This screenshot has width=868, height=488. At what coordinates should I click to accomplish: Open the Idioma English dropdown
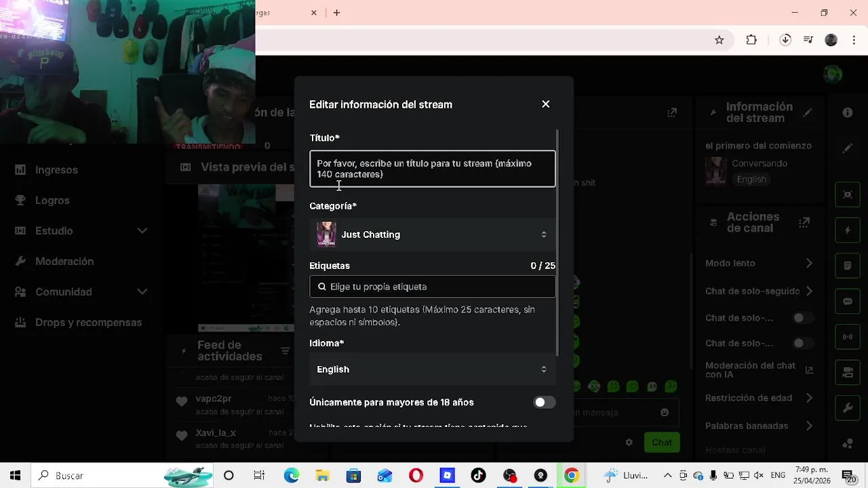(x=433, y=369)
